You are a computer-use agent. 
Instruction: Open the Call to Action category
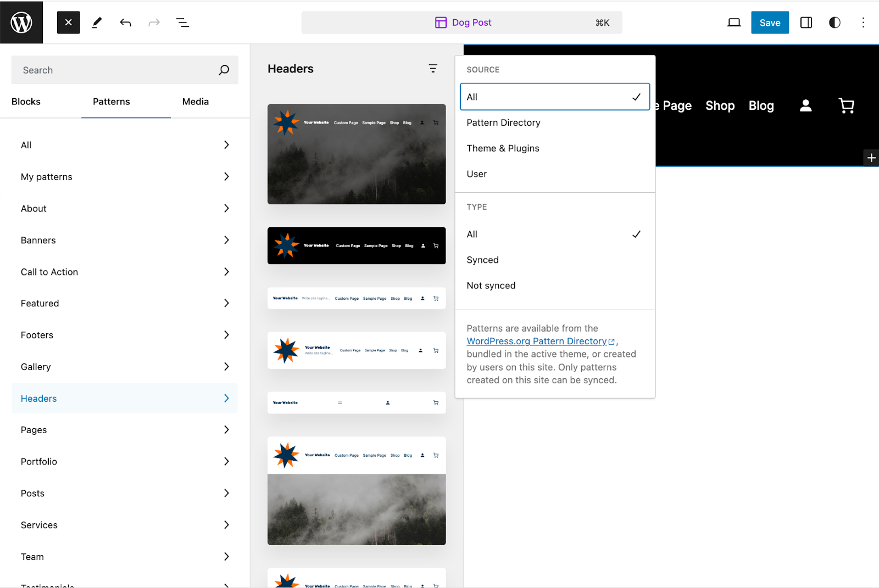[125, 272]
